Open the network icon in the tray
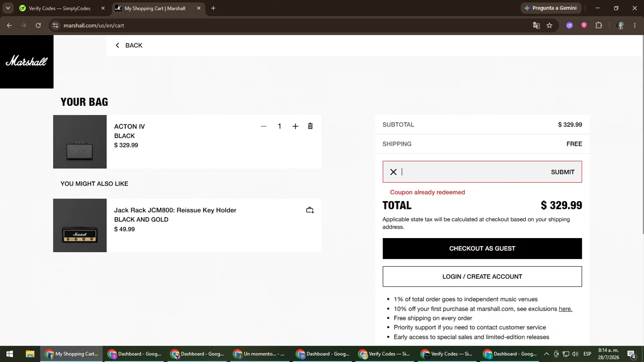 click(566, 354)
